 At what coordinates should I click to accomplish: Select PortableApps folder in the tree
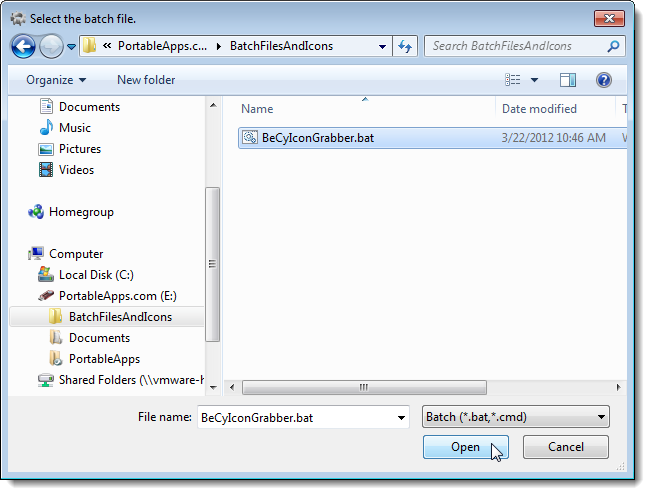click(x=95, y=359)
